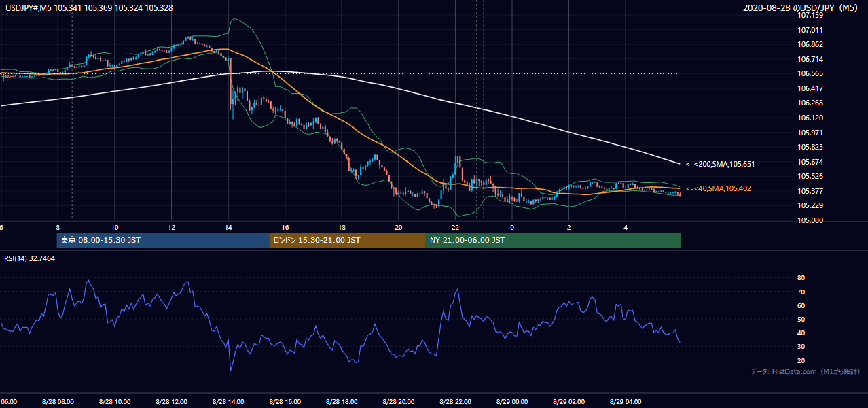Click the 2020-08-28 USD/JPY (M5) title
868x408 pixels.
(801, 8)
